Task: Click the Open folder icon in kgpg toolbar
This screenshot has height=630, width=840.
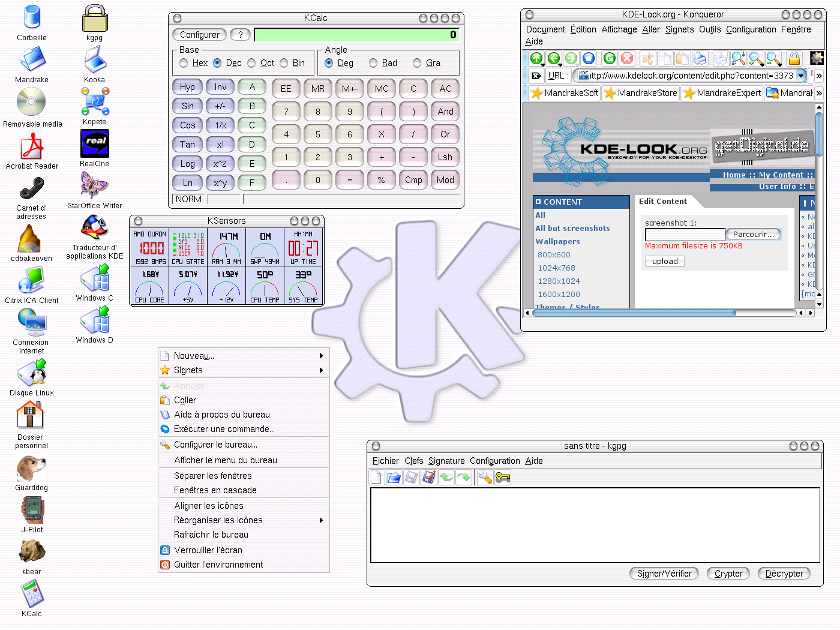Action: tap(394, 478)
